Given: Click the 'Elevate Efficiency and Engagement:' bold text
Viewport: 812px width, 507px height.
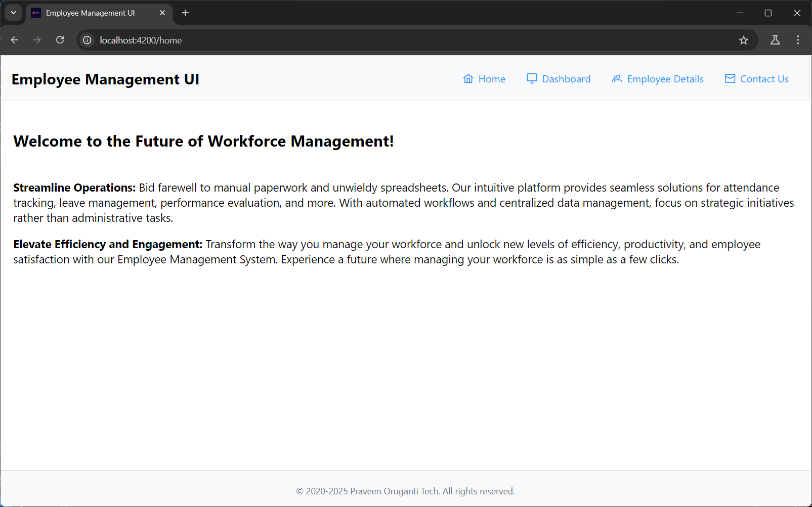Looking at the screenshot, I should pyautogui.click(x=108, y=244).
